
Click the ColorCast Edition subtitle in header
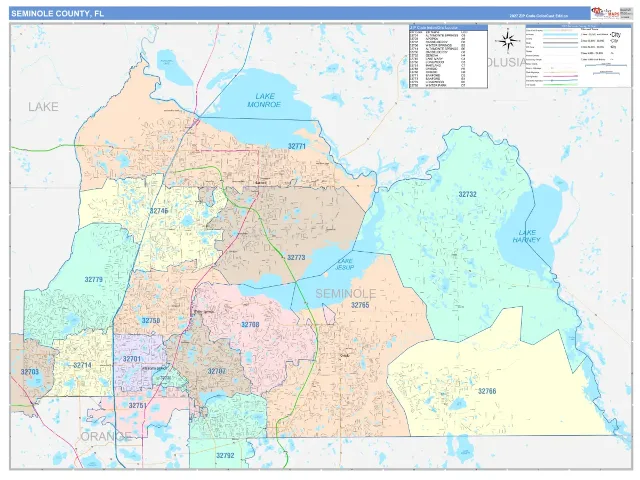(539, 16)
